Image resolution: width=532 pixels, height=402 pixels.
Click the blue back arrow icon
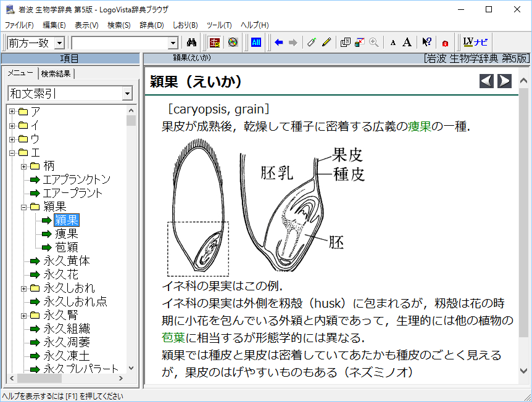point(279,43)
